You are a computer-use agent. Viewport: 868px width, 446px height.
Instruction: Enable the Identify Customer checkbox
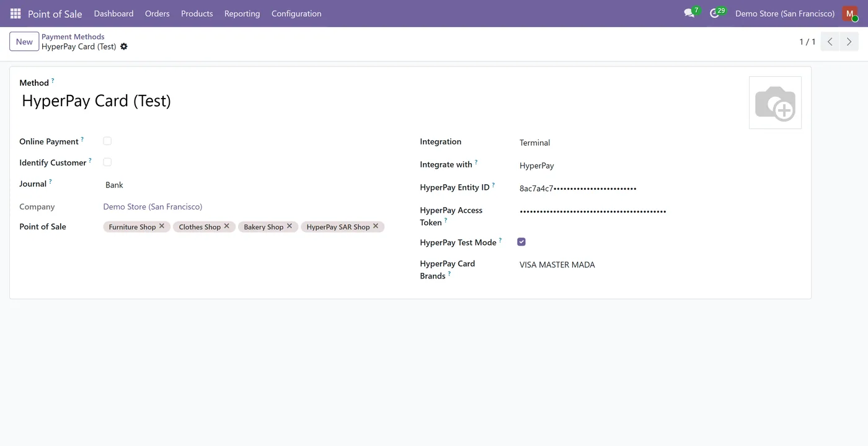tap(107, 163)
